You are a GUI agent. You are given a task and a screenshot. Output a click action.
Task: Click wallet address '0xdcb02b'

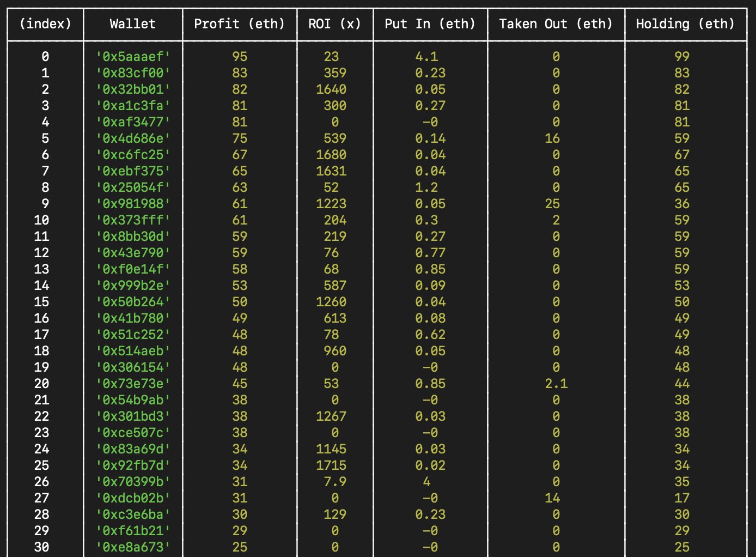pyautogui.click(x=133, y=498)
